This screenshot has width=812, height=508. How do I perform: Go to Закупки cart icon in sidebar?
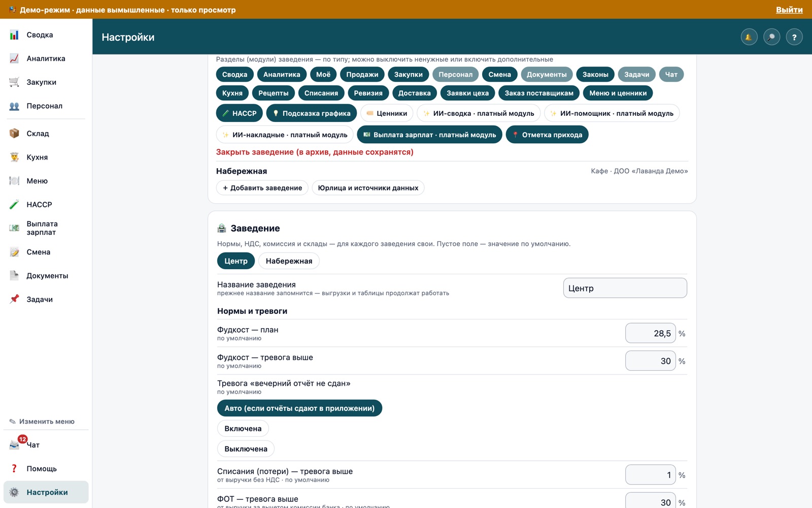[14, 82]
